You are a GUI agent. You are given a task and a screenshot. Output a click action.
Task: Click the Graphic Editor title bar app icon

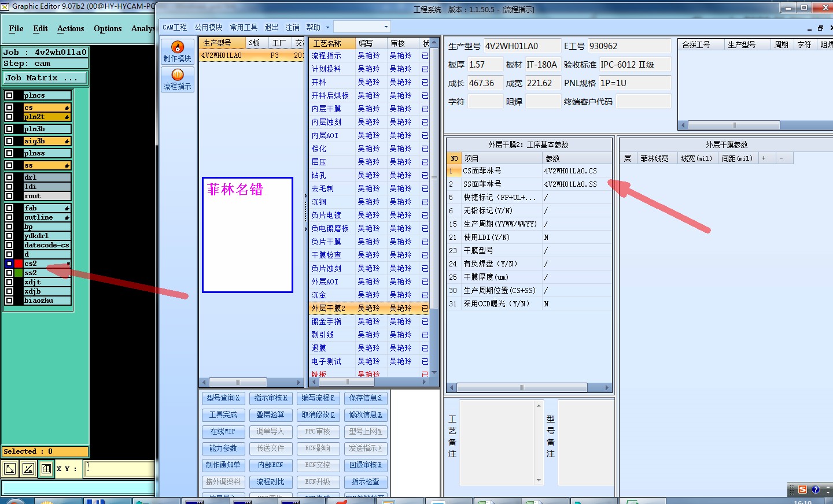pyautogui.click(x=5, y=6)
